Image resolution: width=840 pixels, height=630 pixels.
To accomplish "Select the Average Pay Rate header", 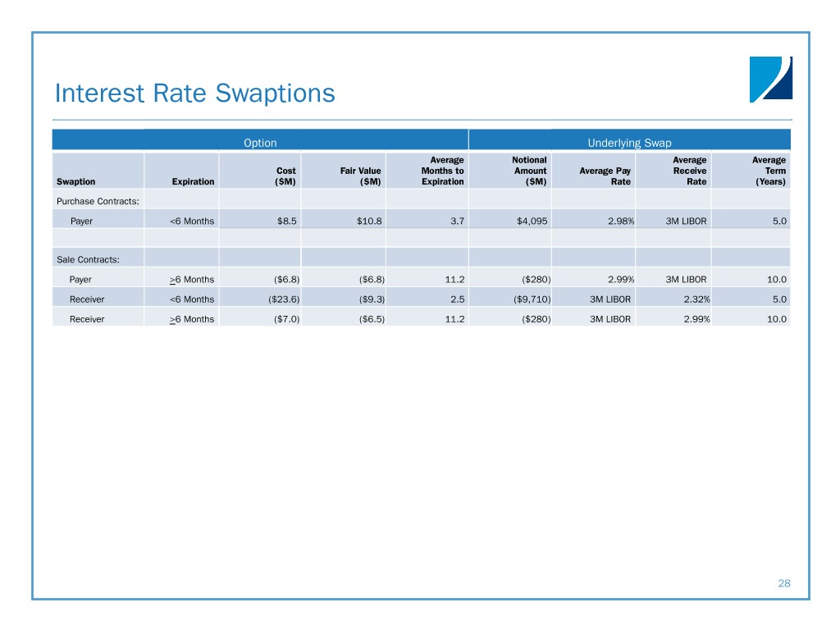I will [605, 176].
